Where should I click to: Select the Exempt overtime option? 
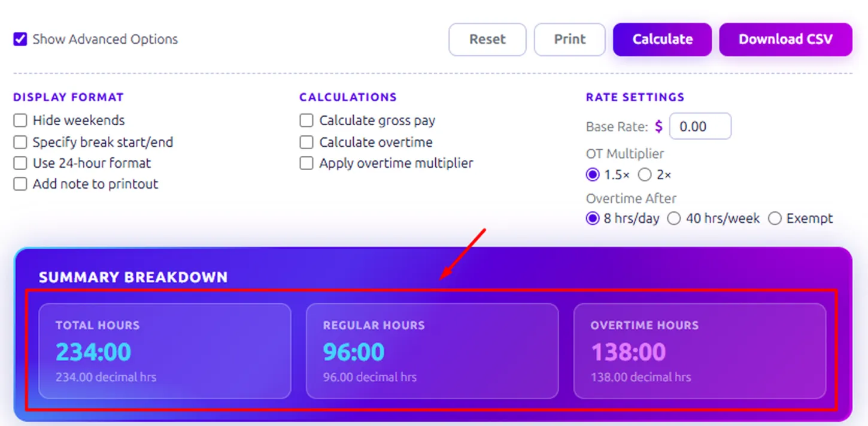[x=775, y=218]
